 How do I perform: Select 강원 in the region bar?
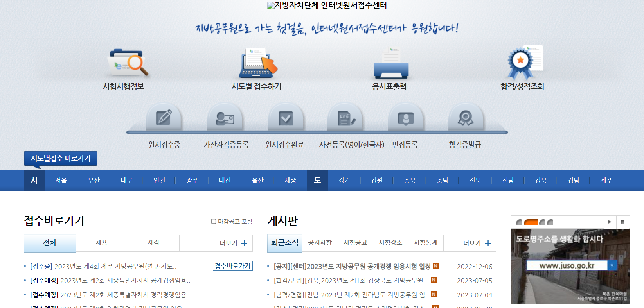[377, 181]
